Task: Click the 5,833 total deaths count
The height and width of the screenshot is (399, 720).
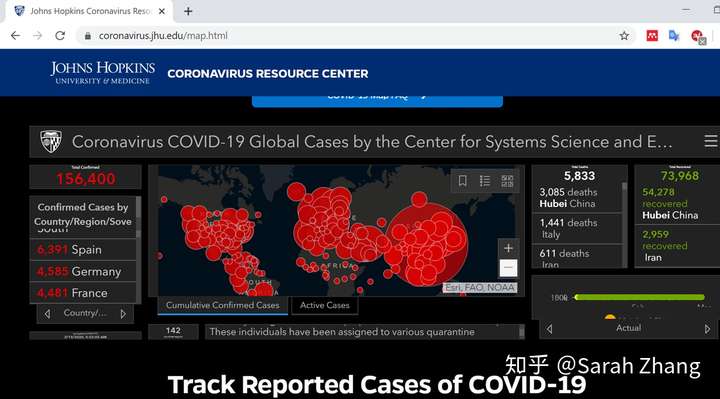Action: tap(579, 176)
